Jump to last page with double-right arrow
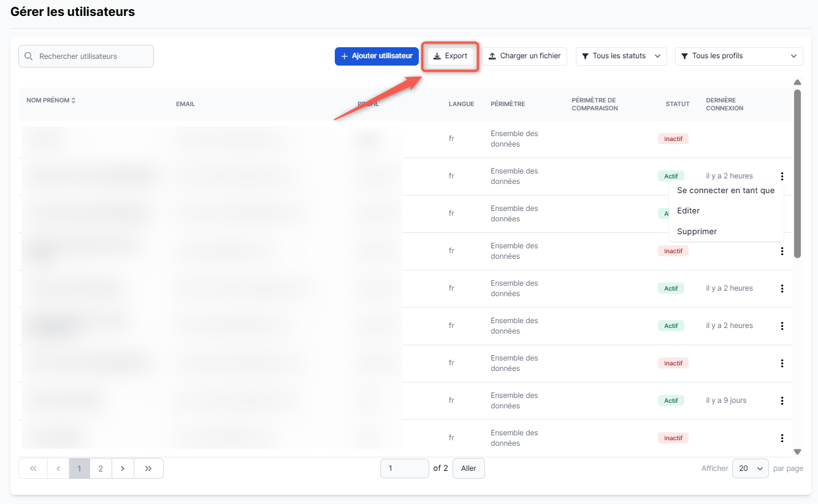The image size is (818, 504). click(x=148, y=468)
